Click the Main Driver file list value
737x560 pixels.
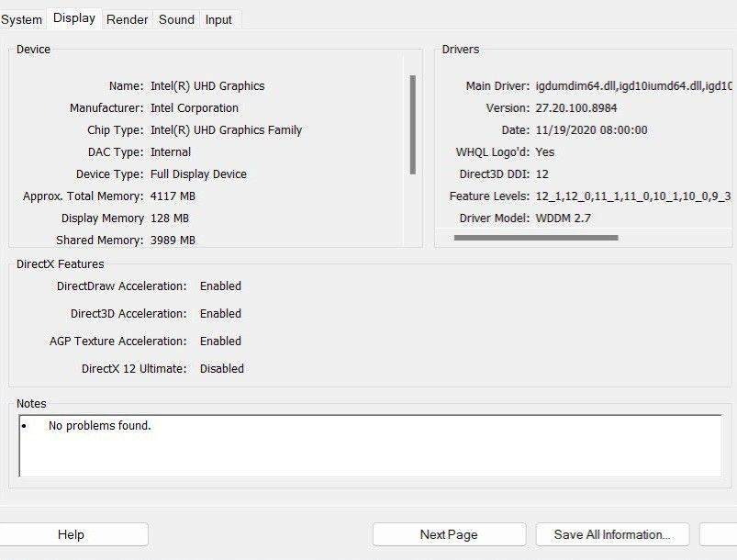point(633,86)
